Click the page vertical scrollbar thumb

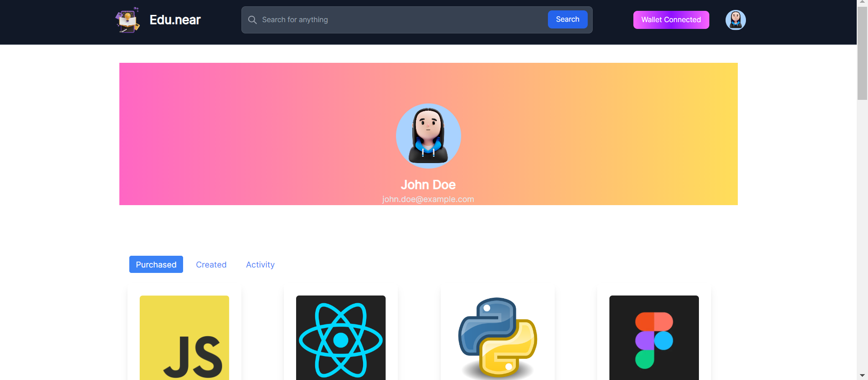point(862,53)
